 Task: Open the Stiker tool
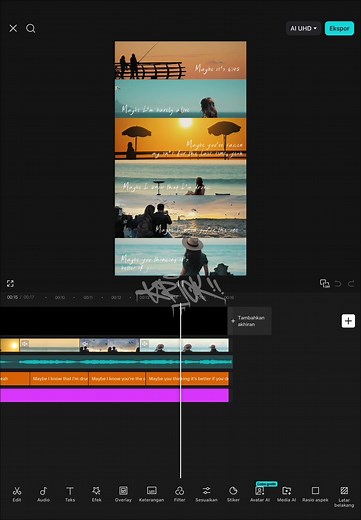coord(233,494)
